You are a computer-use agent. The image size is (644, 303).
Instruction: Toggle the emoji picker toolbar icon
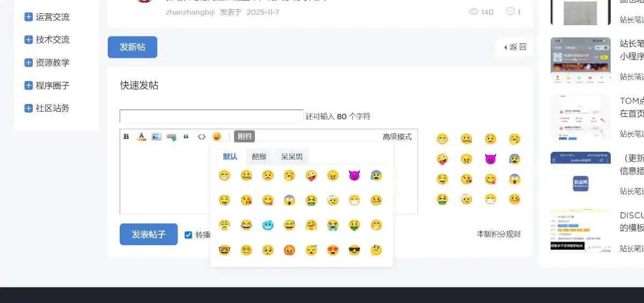pos(217,137)
